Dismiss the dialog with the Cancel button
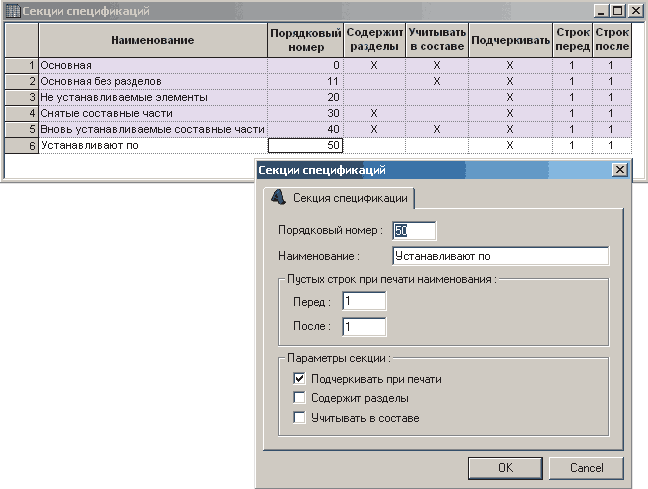Viewport: 648px width, 489px height. click(x=586, y=468)
